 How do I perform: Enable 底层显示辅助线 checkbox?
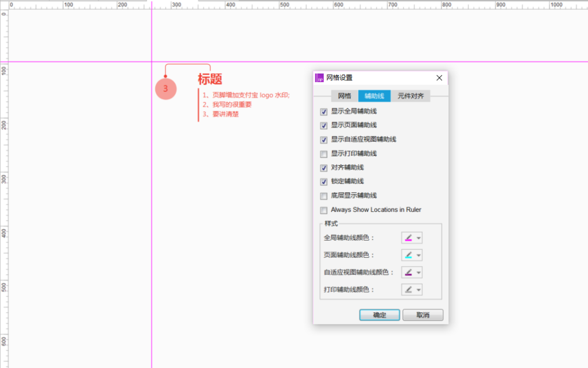click(324, 196)
